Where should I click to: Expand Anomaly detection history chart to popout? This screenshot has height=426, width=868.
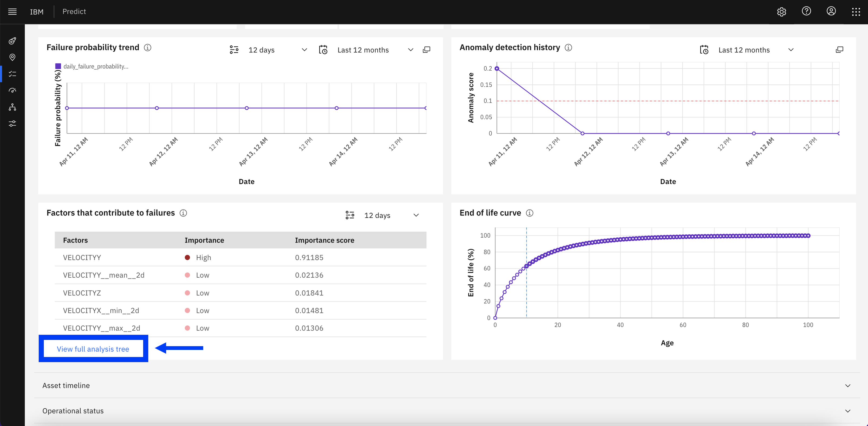pos(840,50)
